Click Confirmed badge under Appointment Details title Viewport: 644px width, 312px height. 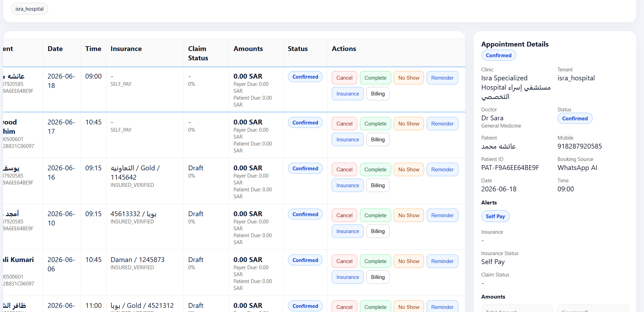coord(499,56)
